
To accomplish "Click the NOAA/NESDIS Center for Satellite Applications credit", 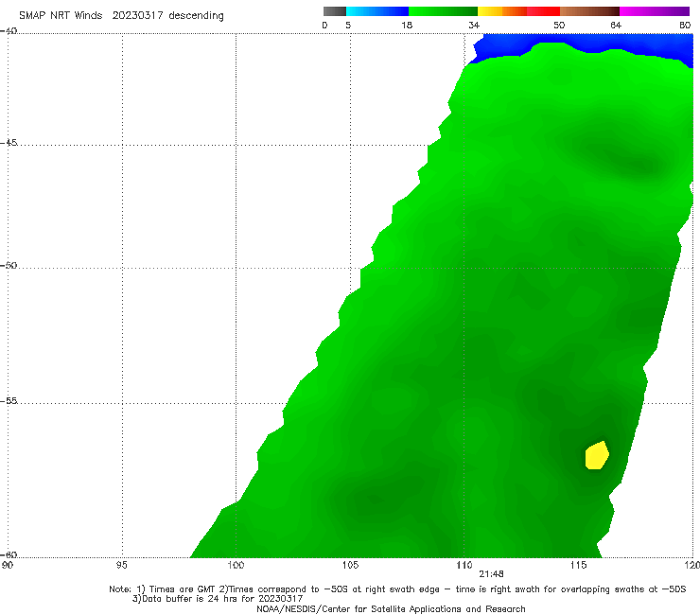I will 391,608.
